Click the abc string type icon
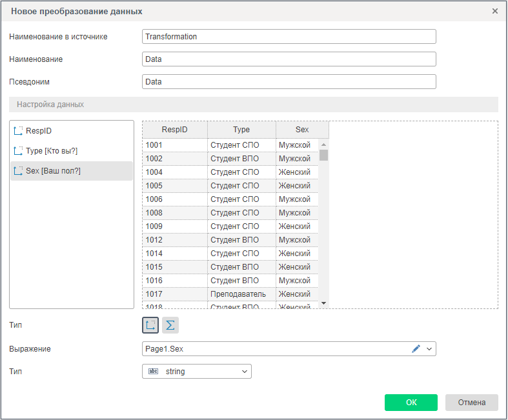 (153, 372)
